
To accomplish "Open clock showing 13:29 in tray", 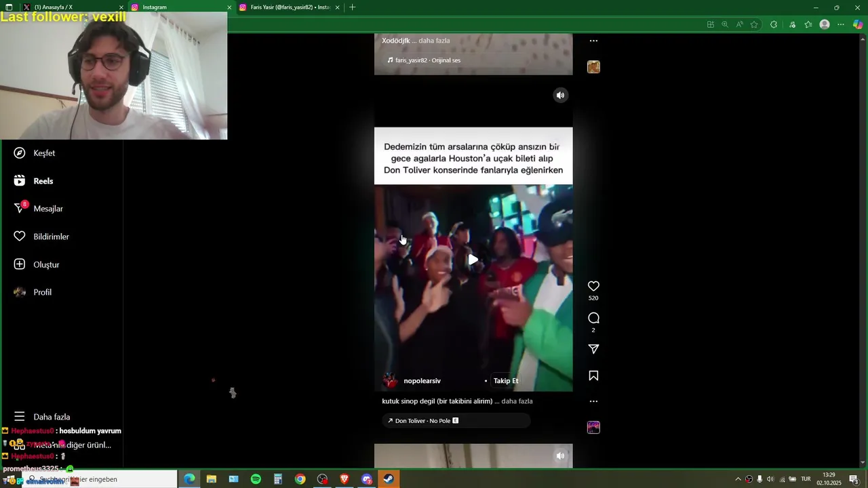I will click(829, 479).
